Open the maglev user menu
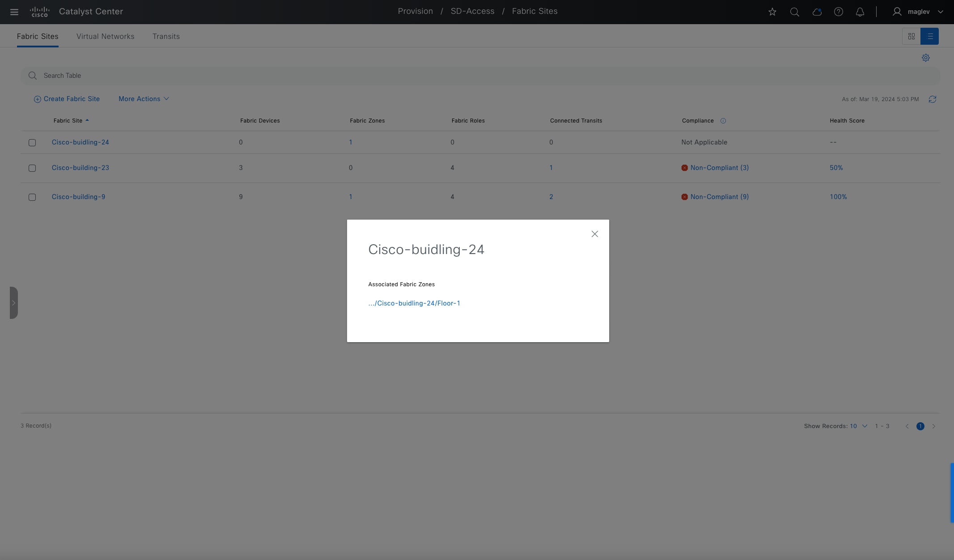Viewport: 954px width, 560px height. click(920, 12)
